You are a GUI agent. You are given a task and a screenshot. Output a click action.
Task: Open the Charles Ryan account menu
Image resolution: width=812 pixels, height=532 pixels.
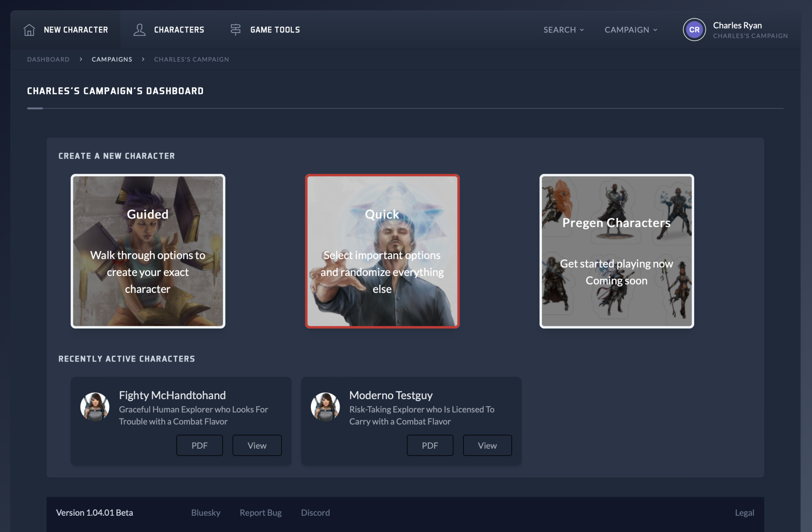click(x=737, y=26)
